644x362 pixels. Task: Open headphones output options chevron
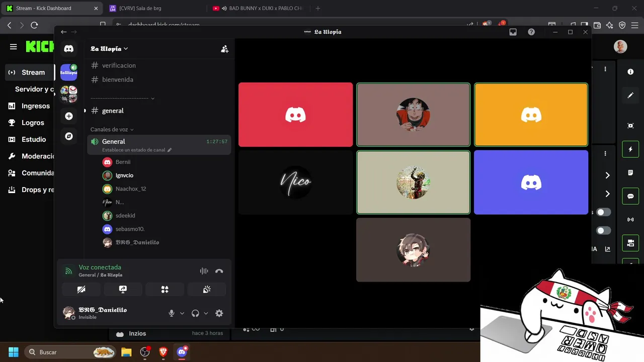tap(206, 313)
